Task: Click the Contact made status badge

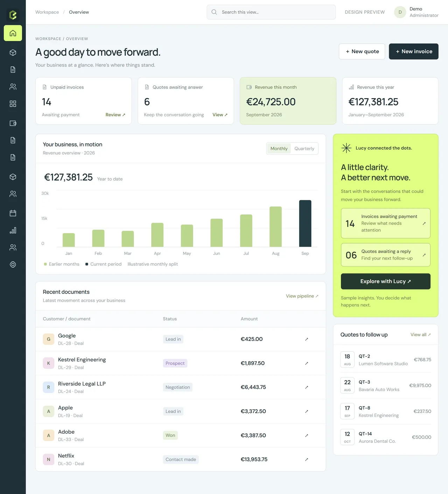Action: [x=181, y=459]
